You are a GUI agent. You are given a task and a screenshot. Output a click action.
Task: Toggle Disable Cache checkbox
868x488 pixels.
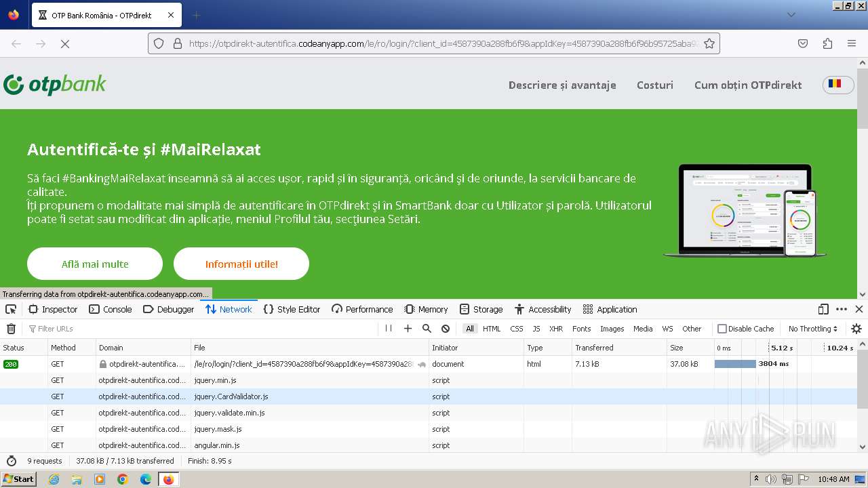pos(722,329)
